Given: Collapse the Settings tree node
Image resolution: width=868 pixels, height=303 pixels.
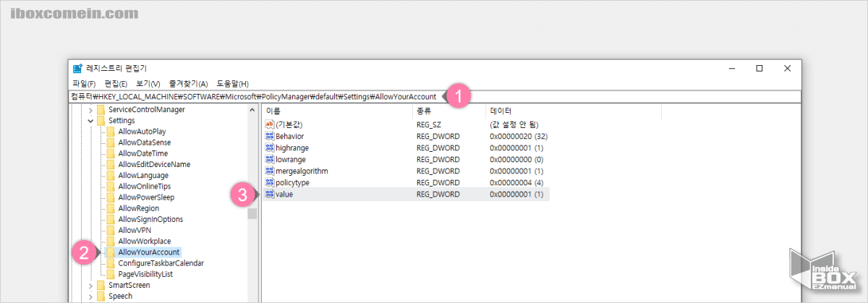Looking at the screenshot, I should (91, 121).
